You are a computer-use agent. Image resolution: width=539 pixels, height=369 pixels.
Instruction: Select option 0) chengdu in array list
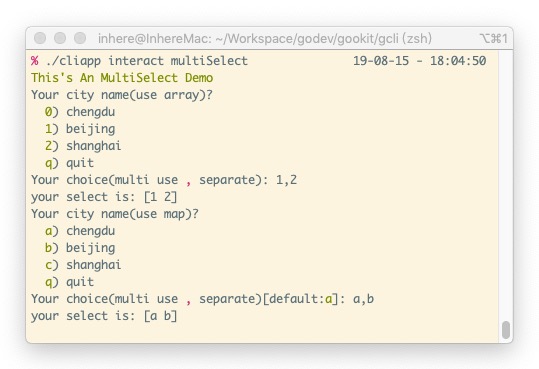(80, 112)
